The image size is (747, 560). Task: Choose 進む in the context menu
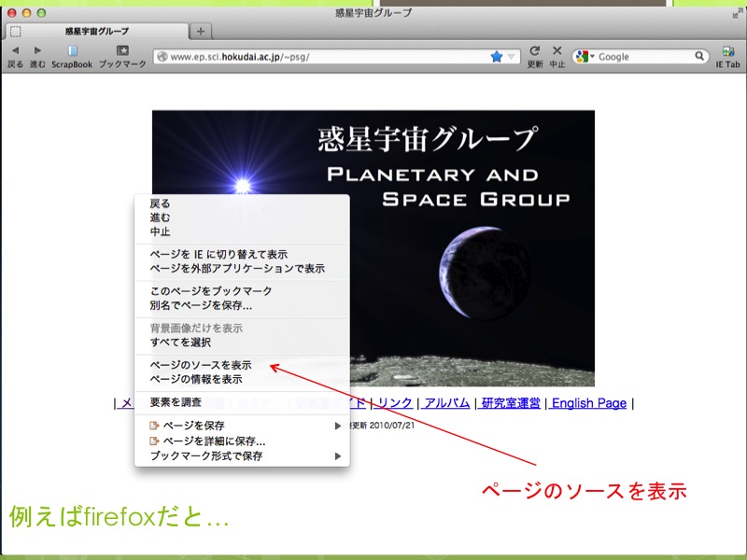(242, 217)
